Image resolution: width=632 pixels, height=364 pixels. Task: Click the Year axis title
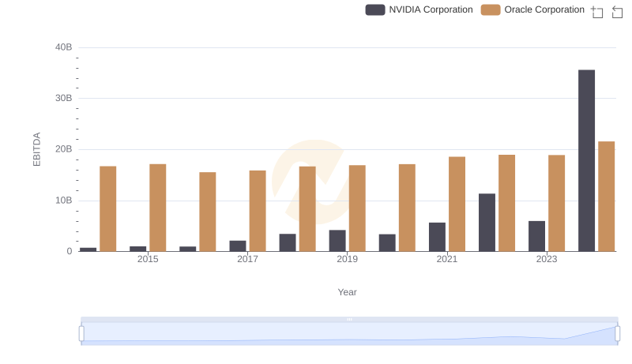347,292
